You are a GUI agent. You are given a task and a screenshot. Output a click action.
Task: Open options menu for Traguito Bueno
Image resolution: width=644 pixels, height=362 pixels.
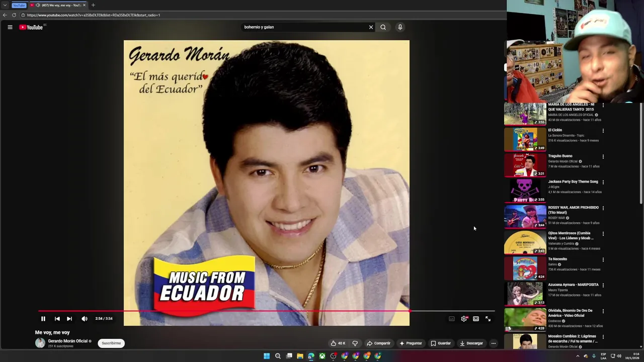point(603,156)
